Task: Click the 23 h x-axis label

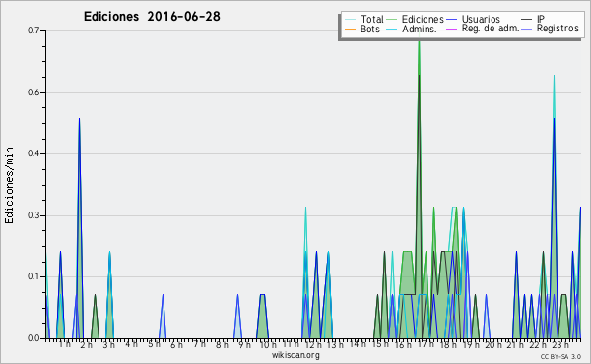Action: click(560, 345)
